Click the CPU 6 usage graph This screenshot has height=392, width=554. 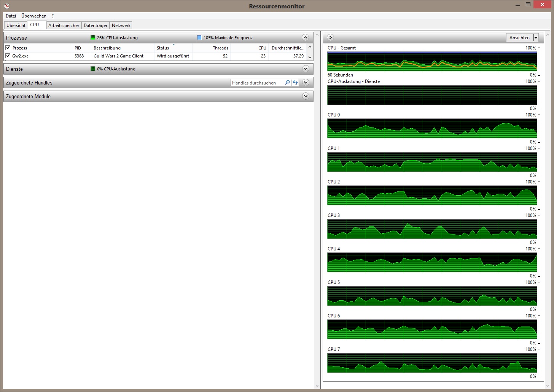tap(432, 329)
